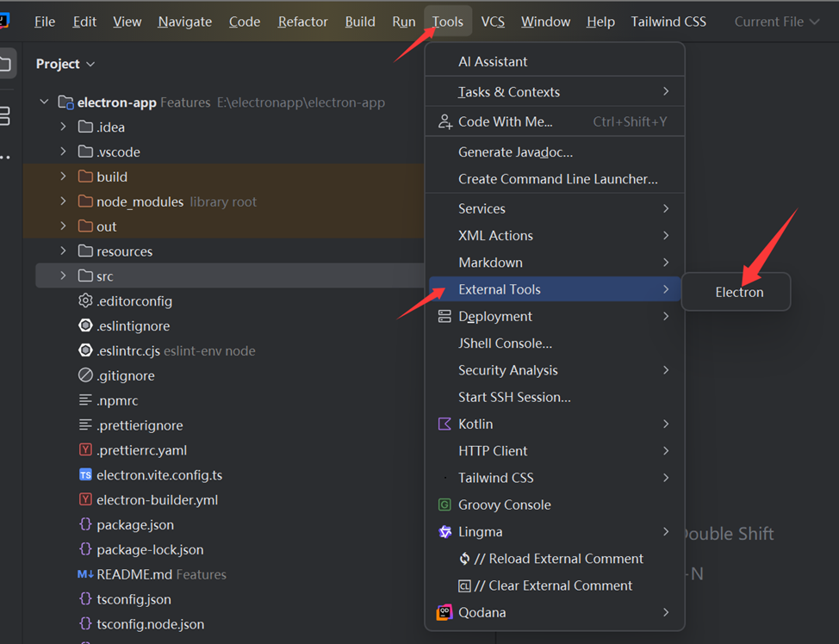Click the Kotlin logo icon
Screen dimensions: 839x644
(444, 424)
